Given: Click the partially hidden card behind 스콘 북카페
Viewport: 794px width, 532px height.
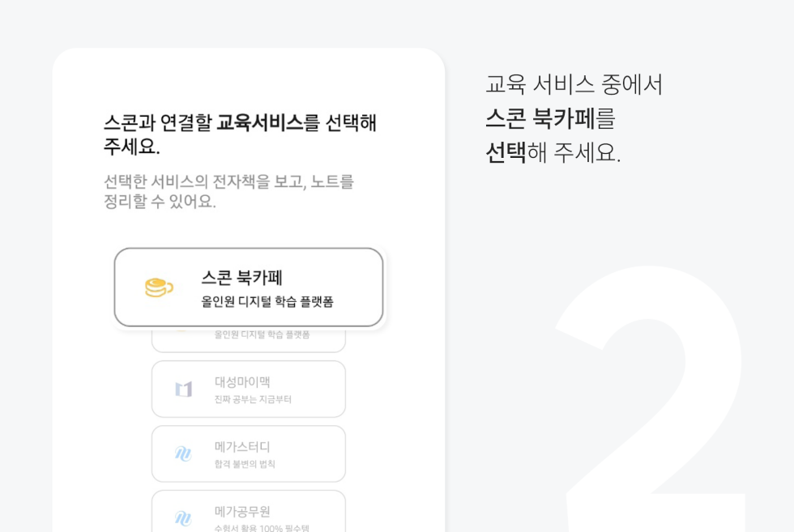Looking at the screenshot, I should [x=249, y=339].
